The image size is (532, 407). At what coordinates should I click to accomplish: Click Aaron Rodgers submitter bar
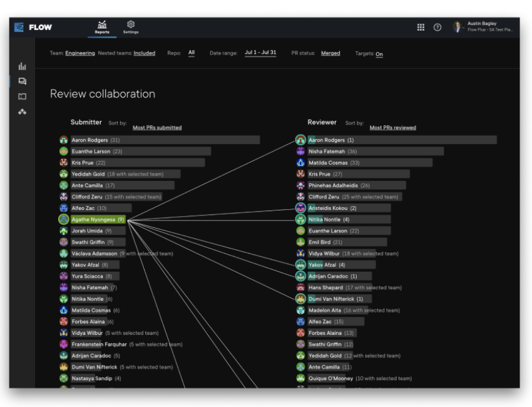coord(165,140)
